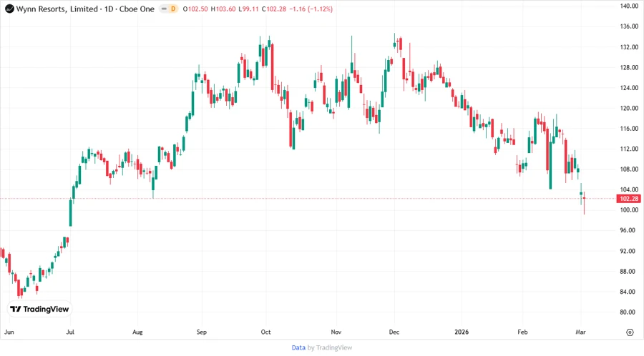
Task: Click the 124.00 price axis label
Action: coord(629,88)
